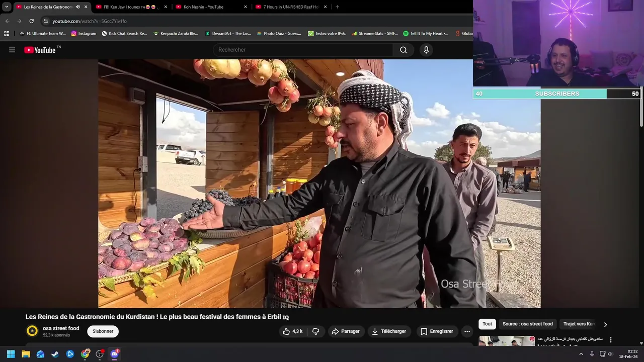Open File Explorer from taskbar
Image resolution: width=644 pixels, height=362 pixels.
pos(26,354)
